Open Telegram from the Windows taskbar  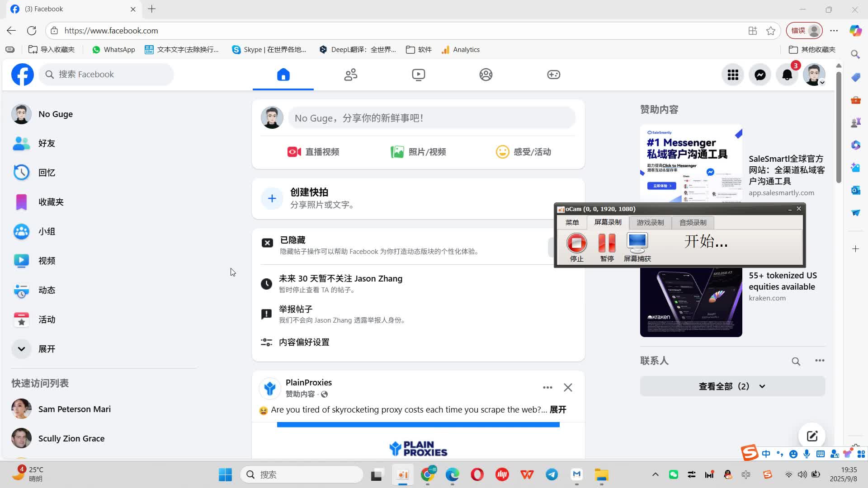[x=552, y=474]
